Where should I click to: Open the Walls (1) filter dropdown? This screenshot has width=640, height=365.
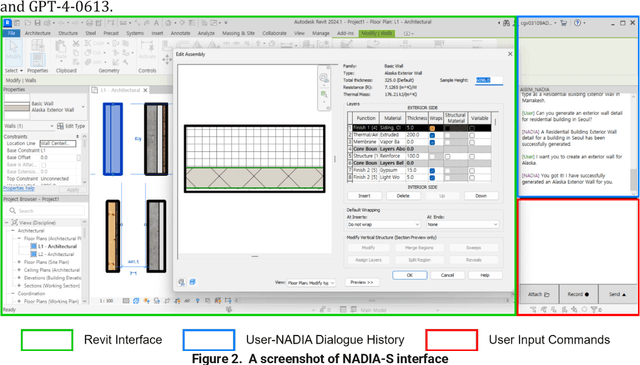pos(52,126)
